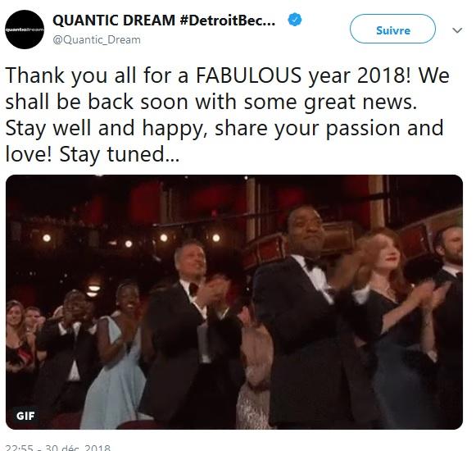Open the 22:55 - 30 déc. 2018 timestamp
This screenshot has width=476, height=451.
tap(58, 448)
